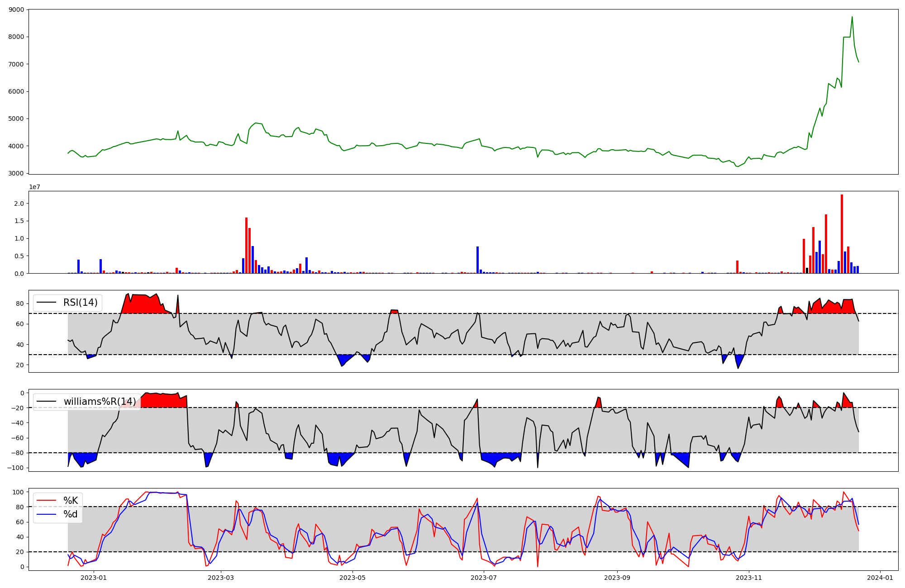This screenshot has width=905, height=588.
Task: Click the williams%R(14) legend label
Action: (x=100, y=402)
